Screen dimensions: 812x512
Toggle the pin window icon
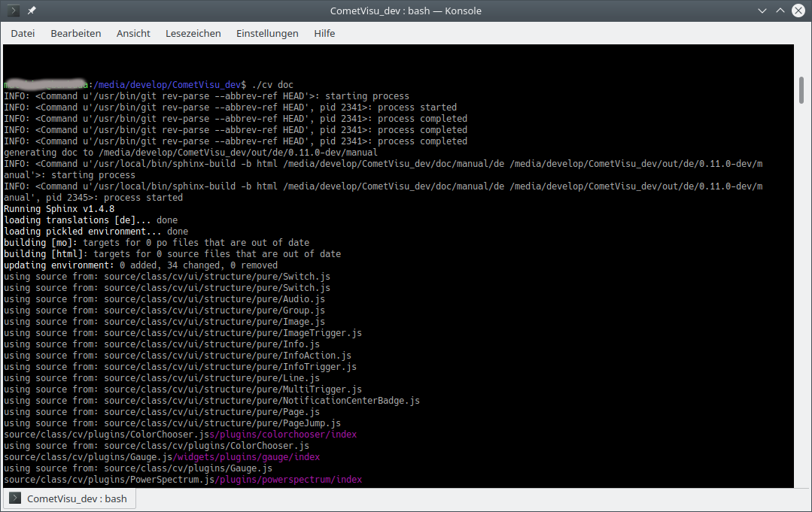[32, 11]
